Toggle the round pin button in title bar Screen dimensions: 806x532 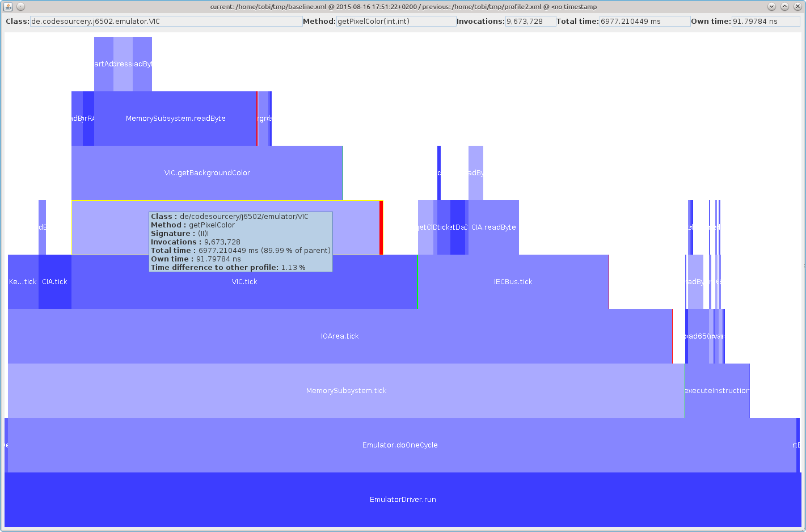coord(21,7)
